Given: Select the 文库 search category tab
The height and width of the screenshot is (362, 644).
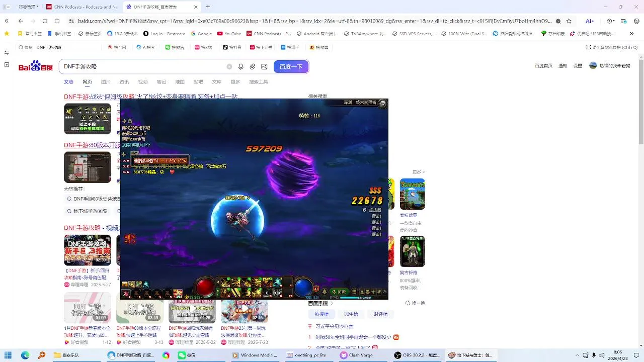Looking at the screenshot, I should click(217, 81).
